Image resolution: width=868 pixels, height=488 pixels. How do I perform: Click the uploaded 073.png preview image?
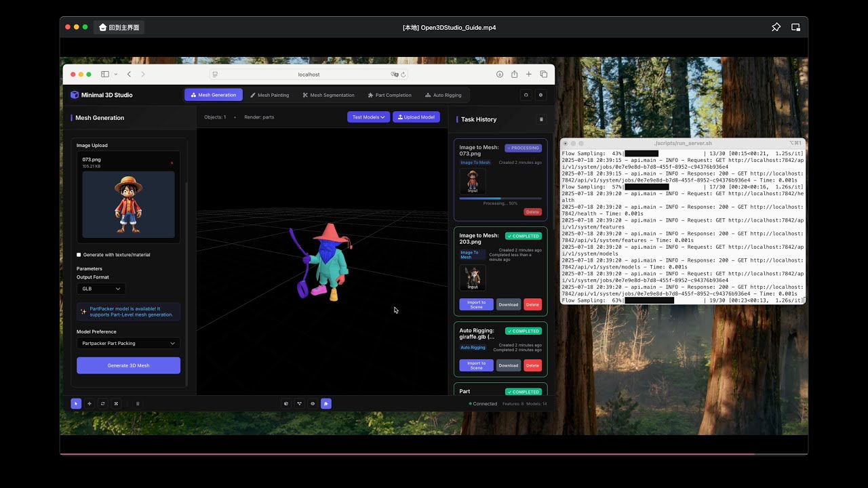click(x=128, y=205)
